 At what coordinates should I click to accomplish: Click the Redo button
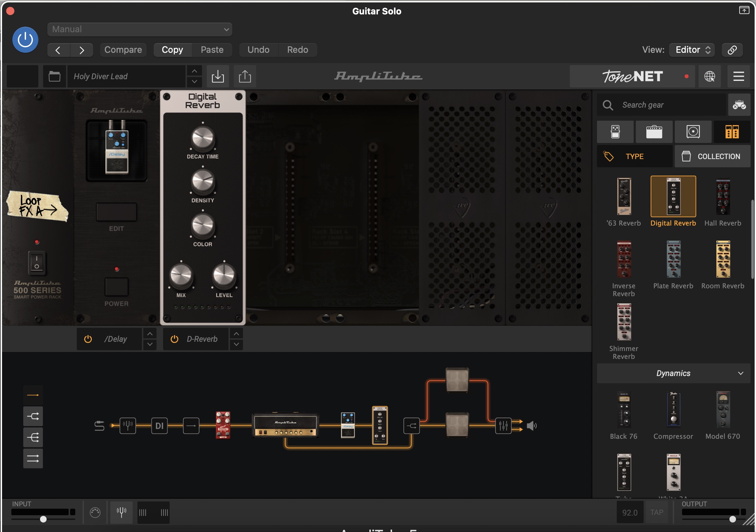(x=297, y=50)
